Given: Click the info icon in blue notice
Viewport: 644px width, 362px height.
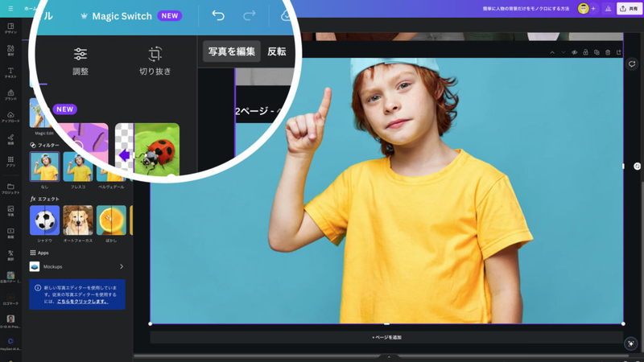Looking at the screenshot, I should point(38,288).
